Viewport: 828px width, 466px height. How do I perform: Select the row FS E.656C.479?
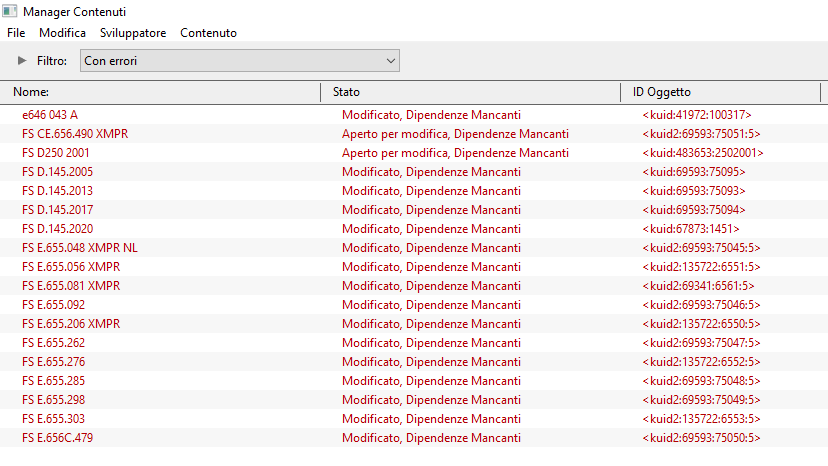click(414, 438)
